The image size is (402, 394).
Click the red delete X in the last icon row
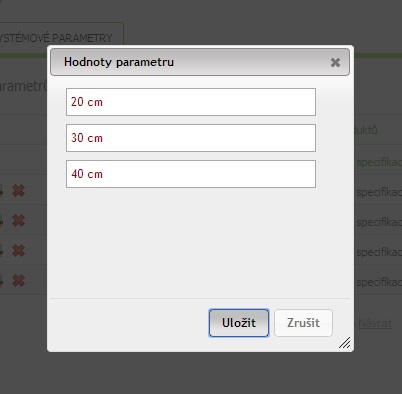point(18,281)
